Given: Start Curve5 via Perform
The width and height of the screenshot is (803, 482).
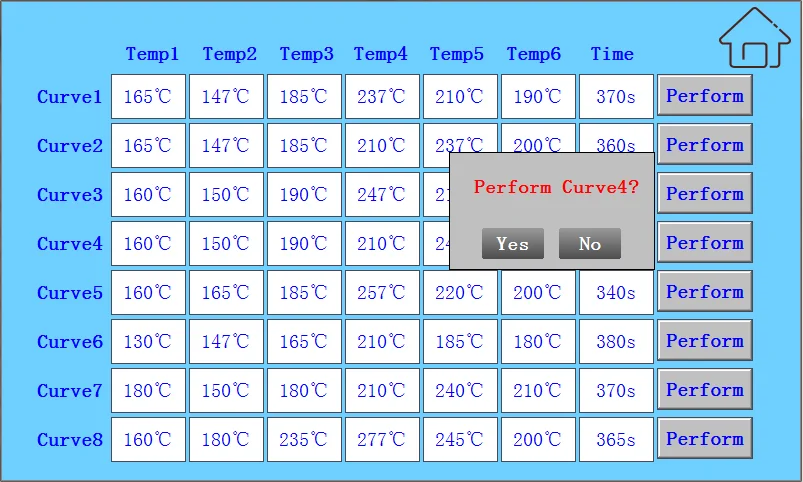Looking at the screenshot, I should [x=705, y=292].
